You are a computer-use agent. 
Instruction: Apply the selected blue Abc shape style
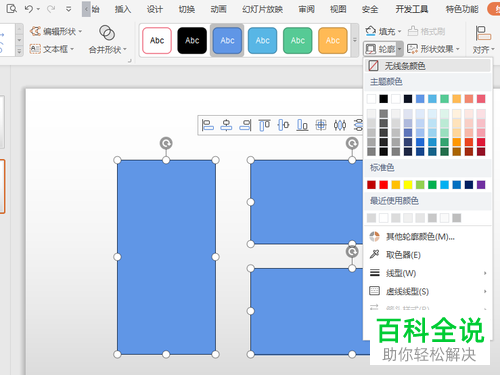[227, 41]
